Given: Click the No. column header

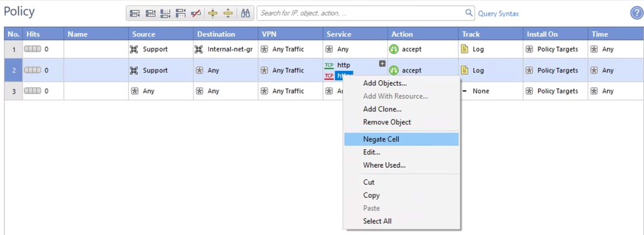Looking at the screenshot, I should [14, 34].
